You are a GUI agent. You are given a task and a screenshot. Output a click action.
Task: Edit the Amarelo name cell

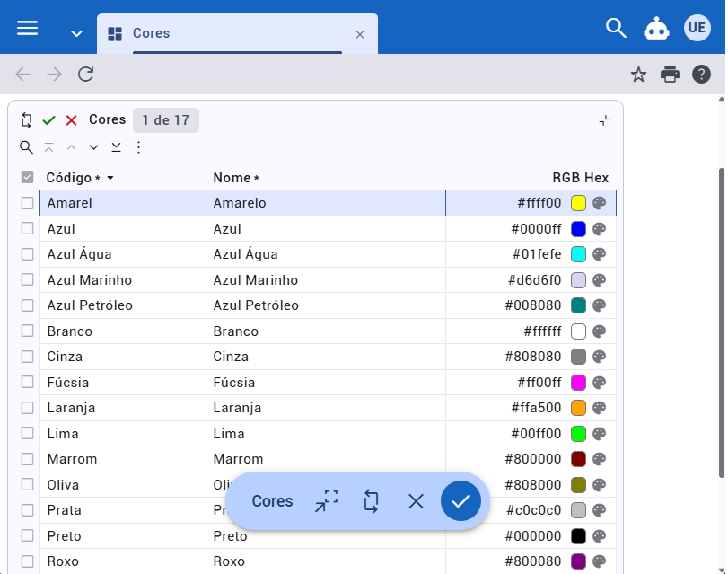pos(326,203)
